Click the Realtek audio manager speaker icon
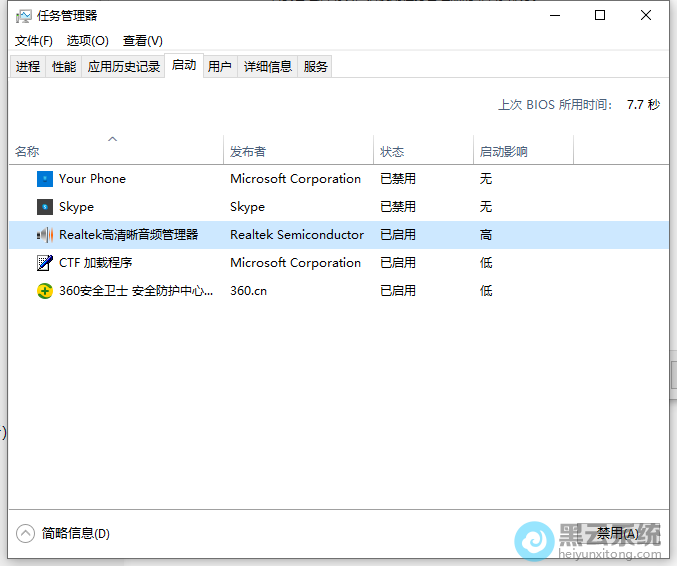This screenshot has width=677, height=566. [x=44, y=235]
